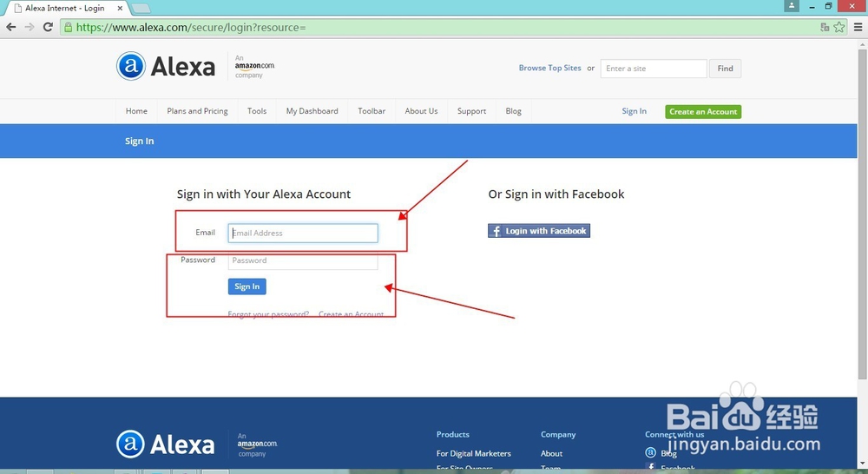Open Blog link under Connect with us
Image resolution: width=868 pixels, height=474 pixels.
(x=668, y=453)
